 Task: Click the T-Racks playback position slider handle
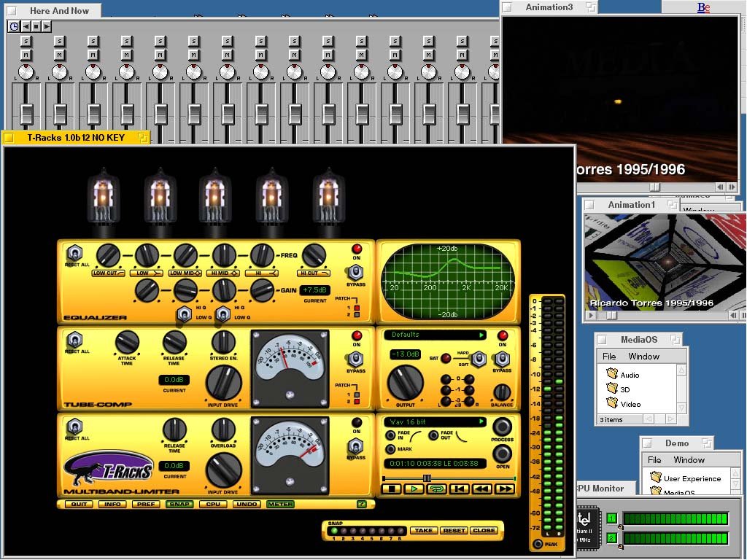(x=427, y=478)
